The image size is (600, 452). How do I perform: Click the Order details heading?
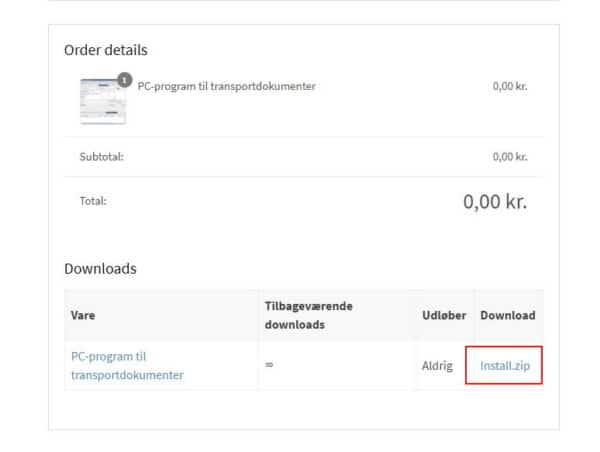[x=106, y=49]
